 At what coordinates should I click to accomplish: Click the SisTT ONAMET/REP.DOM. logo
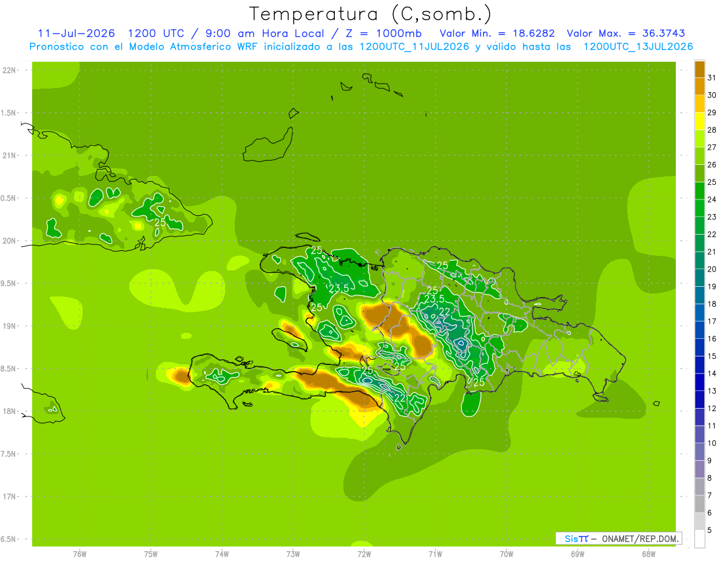tap(619, 538)
